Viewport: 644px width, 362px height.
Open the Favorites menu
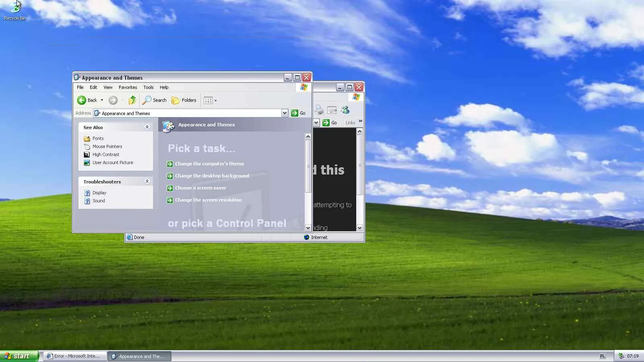tap(128, 87)
